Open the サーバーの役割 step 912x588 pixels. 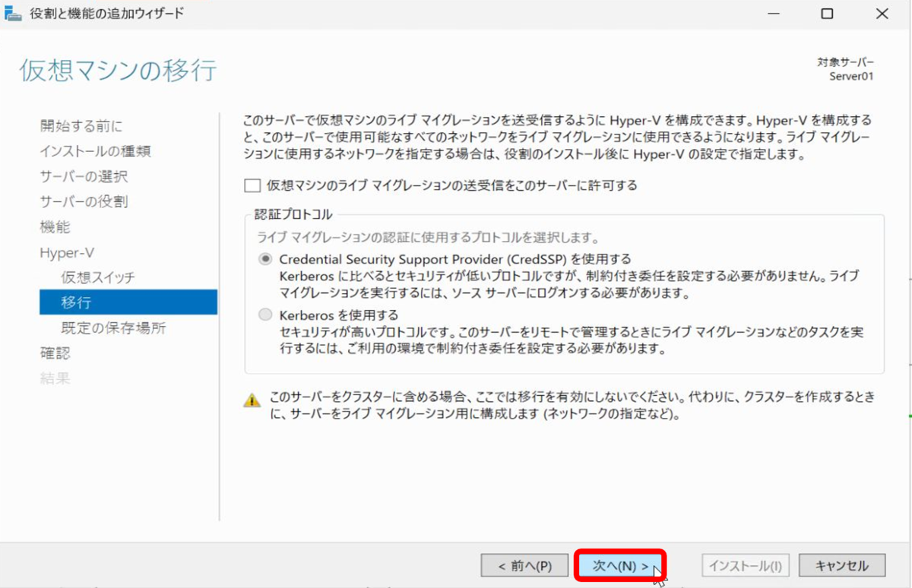(84, 201)
